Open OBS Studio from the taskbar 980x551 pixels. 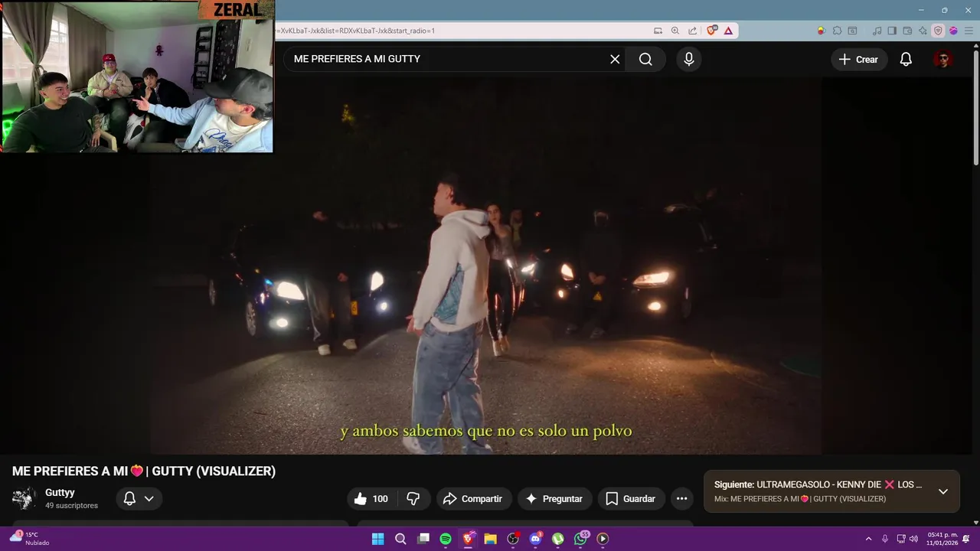(x=513, y=539)
